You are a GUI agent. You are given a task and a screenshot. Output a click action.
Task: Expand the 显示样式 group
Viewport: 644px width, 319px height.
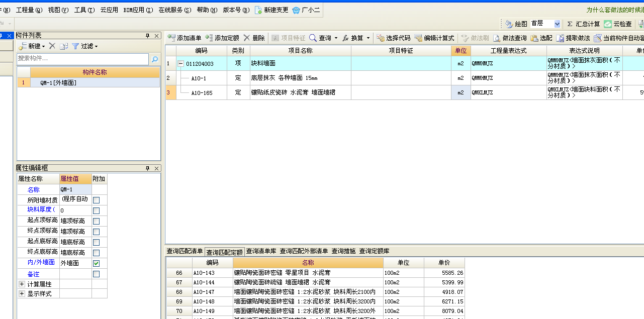click(x=22, y=294)
